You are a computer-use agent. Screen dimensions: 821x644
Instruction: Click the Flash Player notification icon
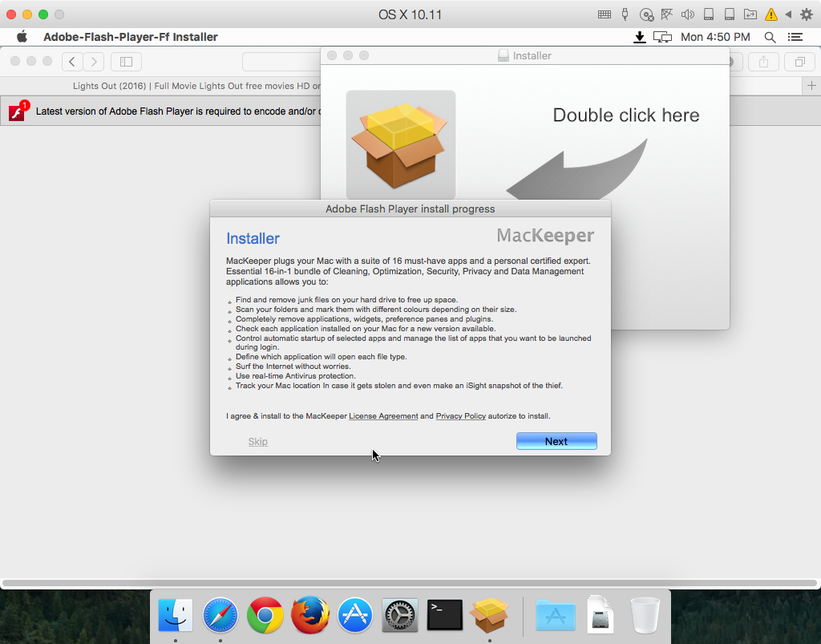pos(19,111)
